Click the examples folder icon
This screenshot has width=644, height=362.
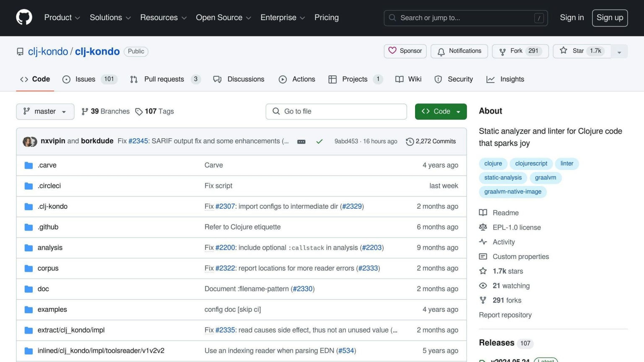29,310
